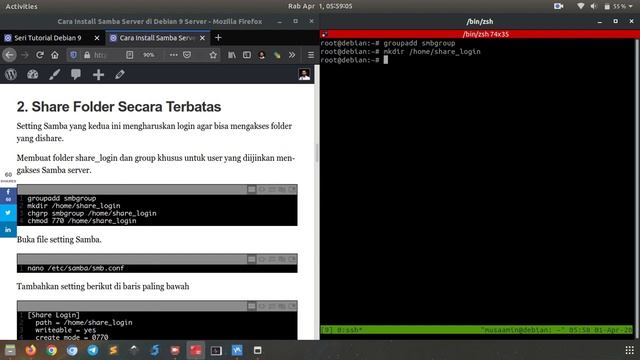Open the Firefox home page
Screen dimensions: 640x360
pyautogui.click(x=55, y=55)
